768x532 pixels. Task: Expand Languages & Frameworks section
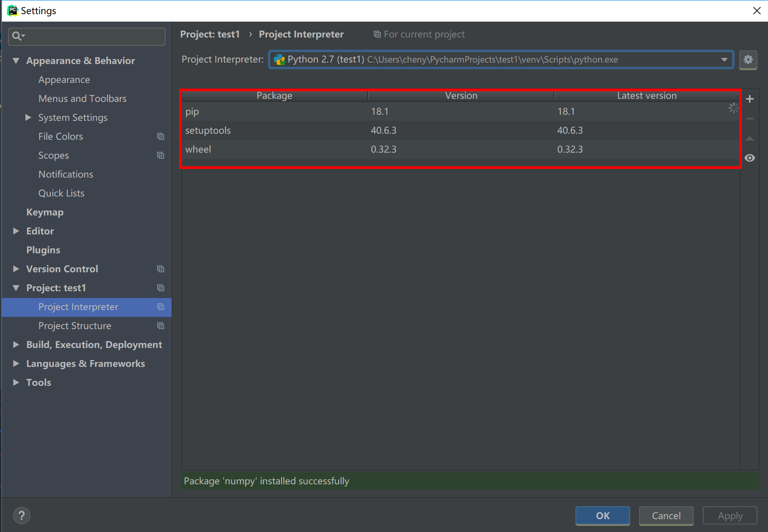[x=16, y=363]
